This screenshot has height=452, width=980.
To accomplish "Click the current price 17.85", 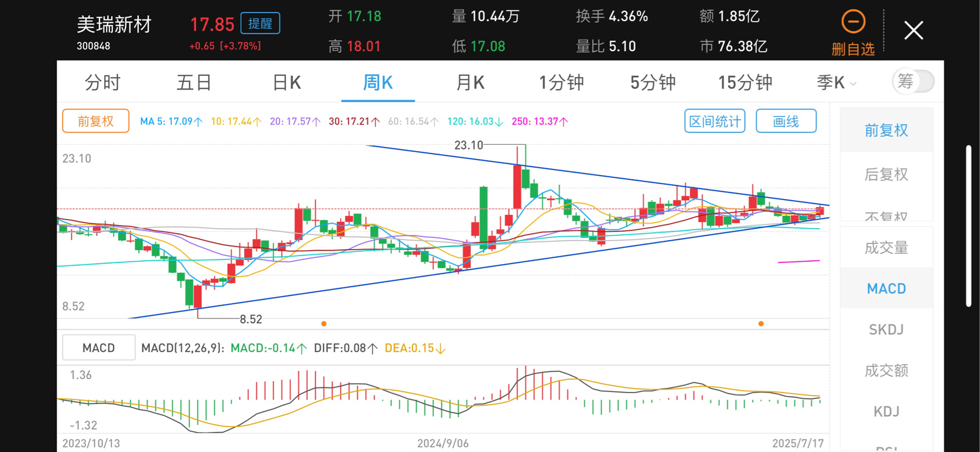I will 212,24.
